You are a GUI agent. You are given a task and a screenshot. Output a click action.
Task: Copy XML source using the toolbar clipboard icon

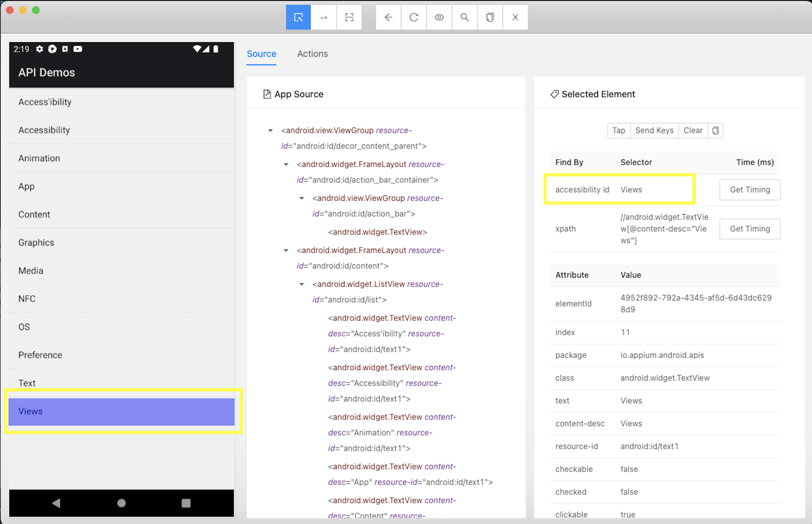(x=490, y=17)
